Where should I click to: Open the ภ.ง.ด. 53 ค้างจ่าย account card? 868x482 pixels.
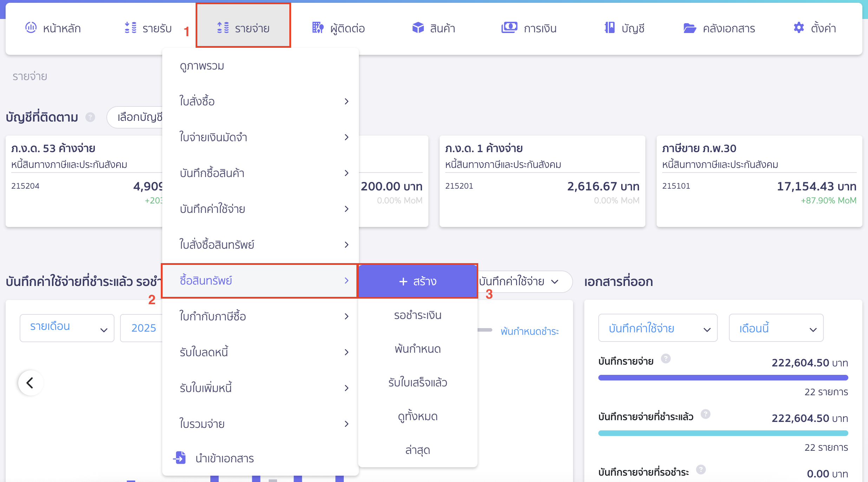point(84,181)
